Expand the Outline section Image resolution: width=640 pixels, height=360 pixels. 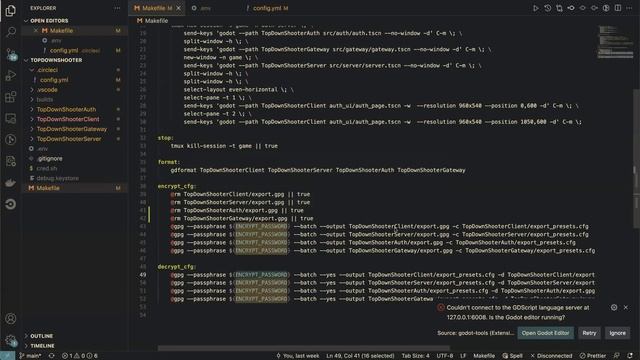tap(42, 336)
